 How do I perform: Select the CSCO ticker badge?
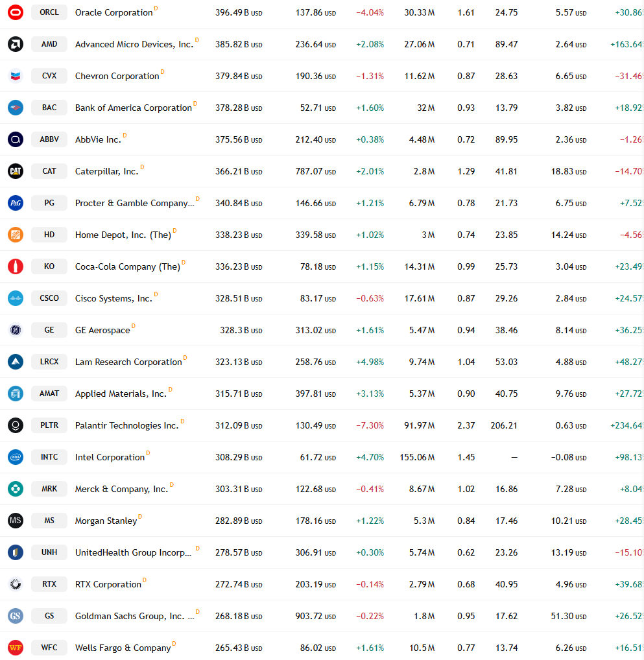tap(49, 298)
